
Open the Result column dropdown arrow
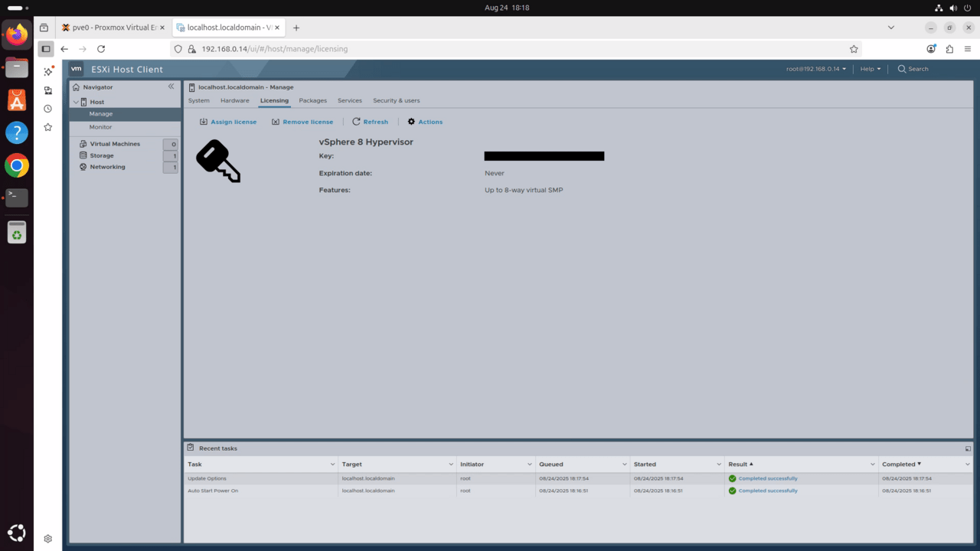873,465
